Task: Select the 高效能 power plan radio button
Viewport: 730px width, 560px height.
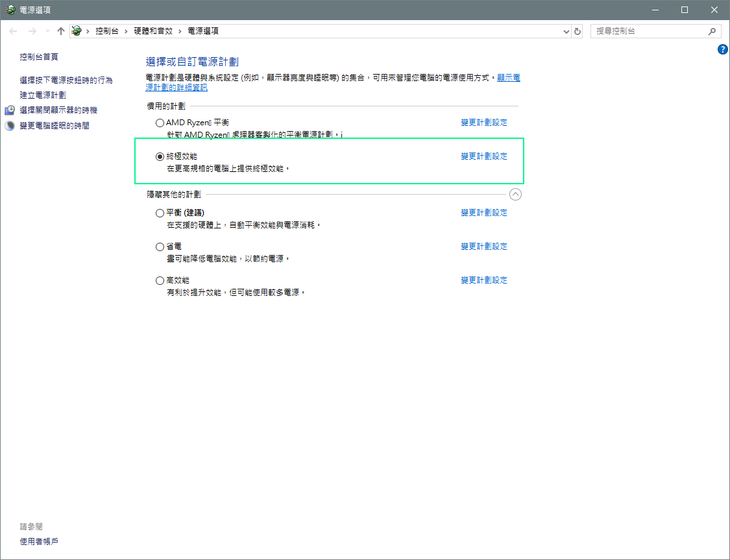Action: (160, 280)
